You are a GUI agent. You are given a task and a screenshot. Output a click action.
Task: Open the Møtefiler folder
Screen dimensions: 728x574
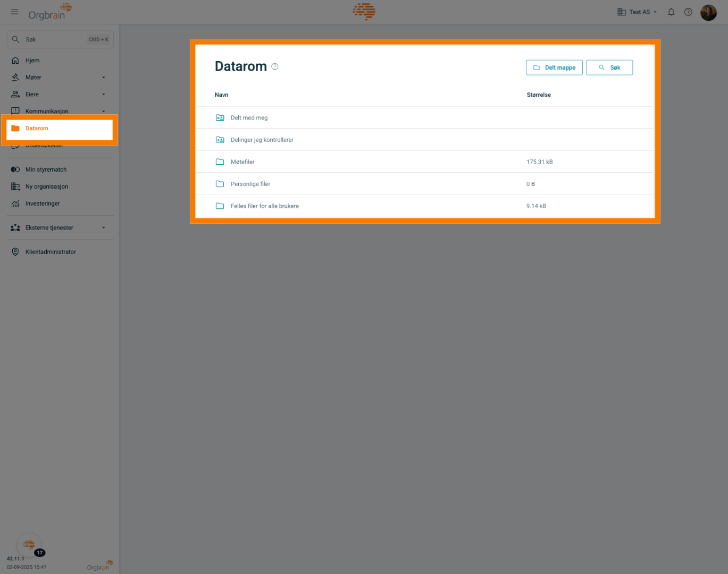coord(424,162)
